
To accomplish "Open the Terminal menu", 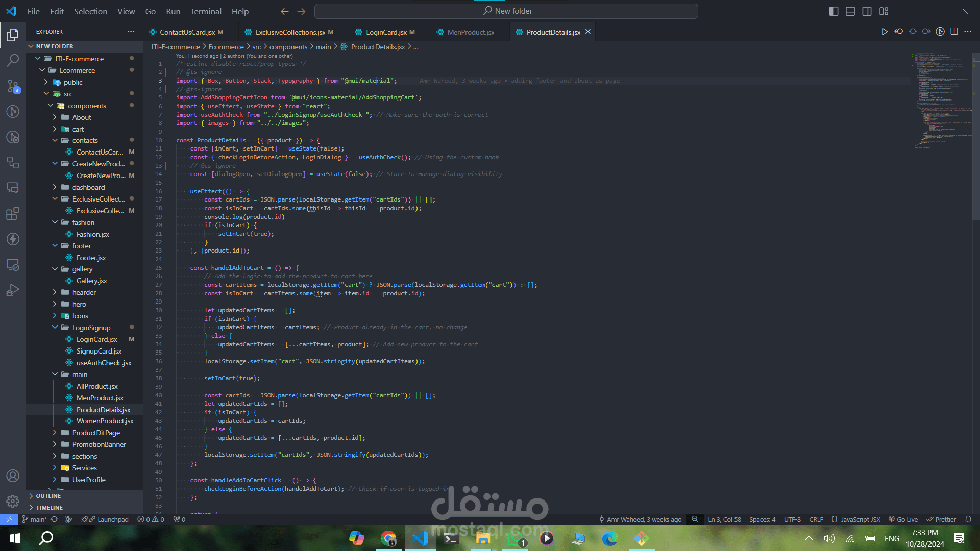I will (x=206, y=11).
